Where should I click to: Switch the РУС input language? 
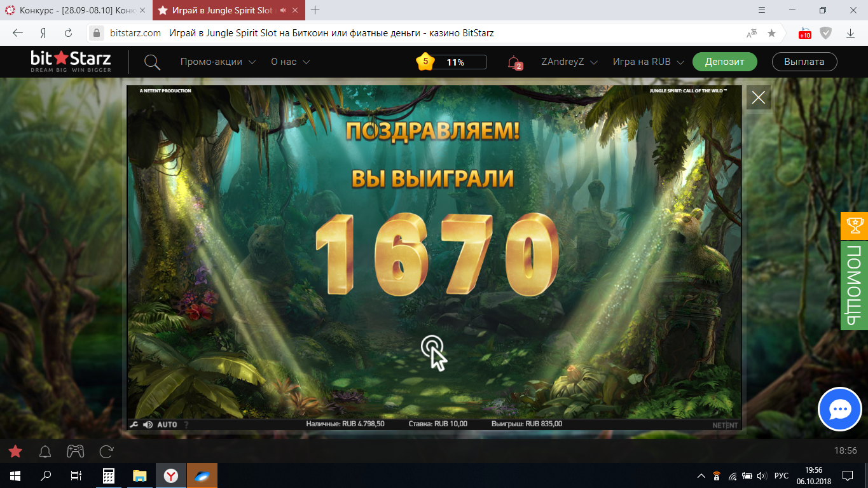[782, 475]
